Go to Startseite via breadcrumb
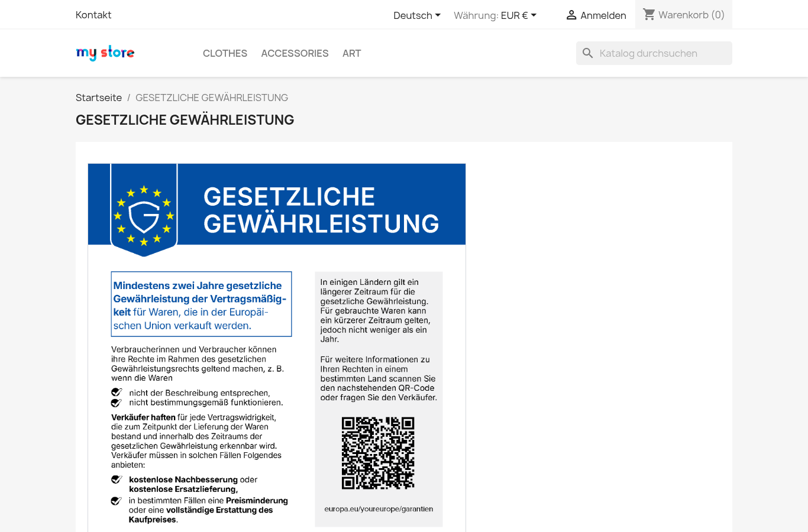This screenshot has width=808, height=532. tap(99, 98)
